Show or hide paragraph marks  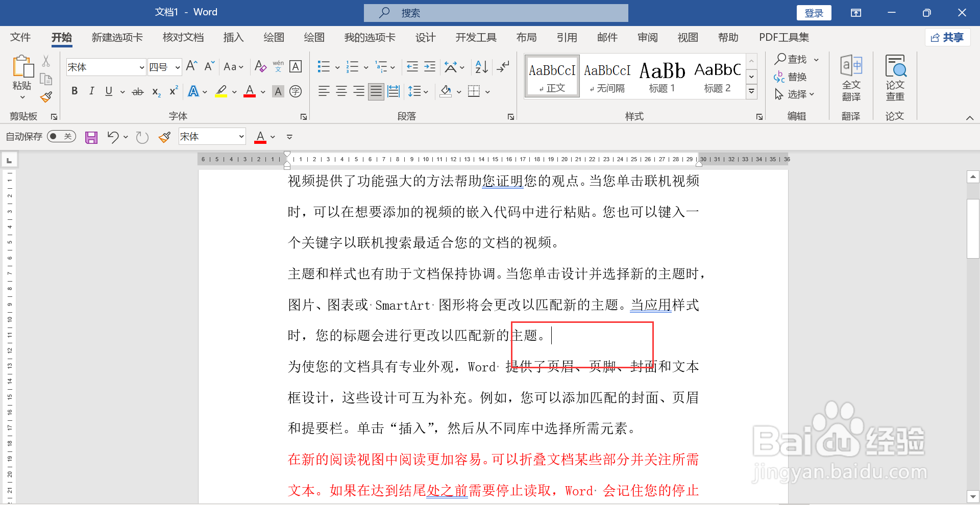click(x=503, y=67)
